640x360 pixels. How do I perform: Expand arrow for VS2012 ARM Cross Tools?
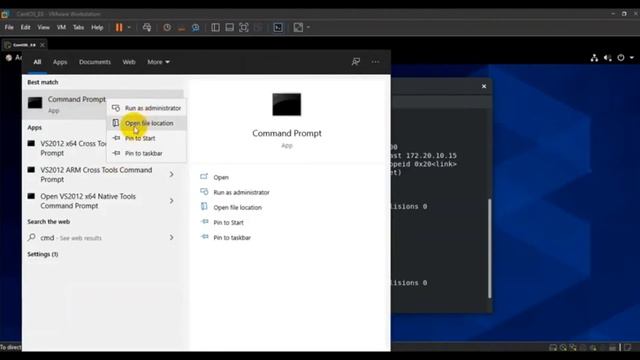pos(171,175)
